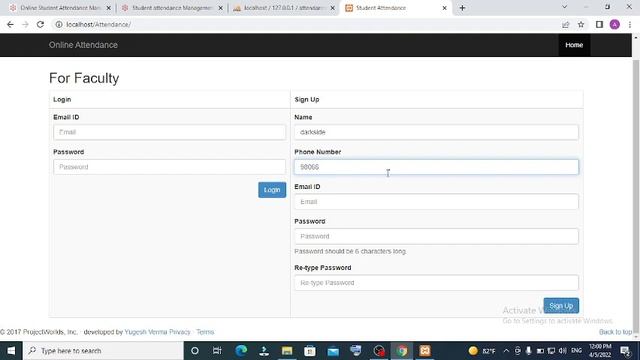Close the localhost 127.0.0.1 tab
The image size is (640, 360).
coord(333,8)
